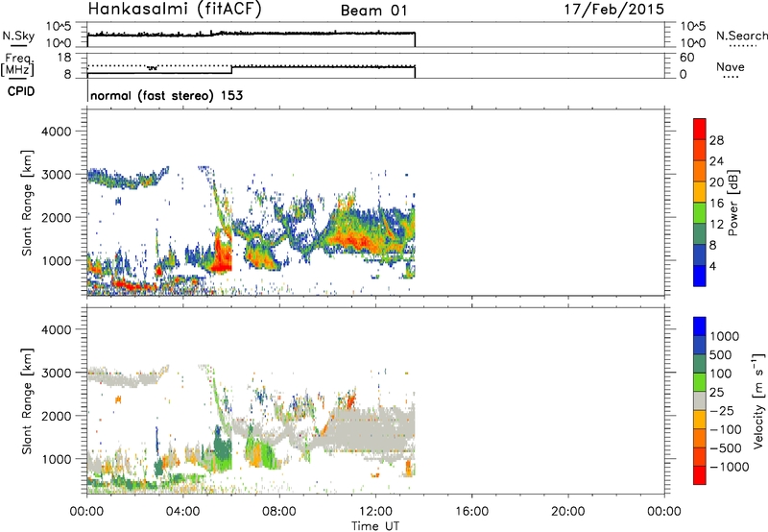
Task: Click the strong red echo near 06:00 in power panel
Action: pos(223,254)
